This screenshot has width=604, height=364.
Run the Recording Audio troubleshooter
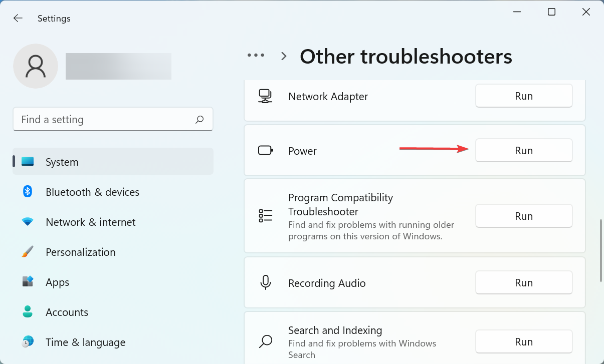coord(523,282)
